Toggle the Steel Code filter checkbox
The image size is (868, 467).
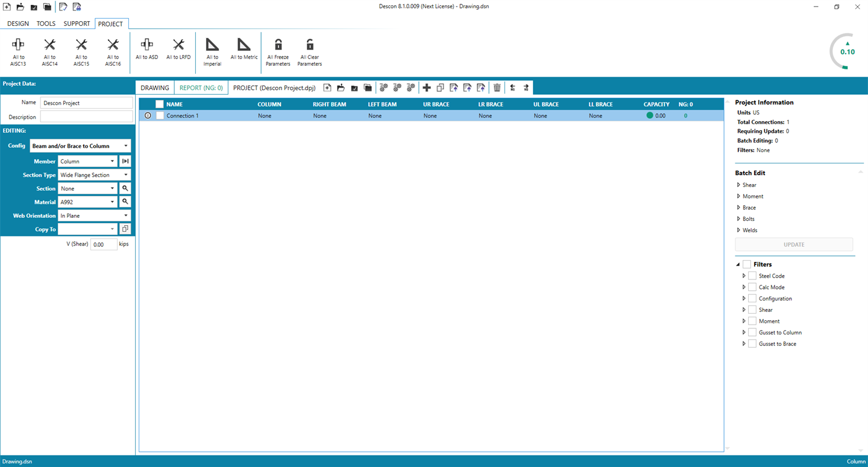click(752, 276)
